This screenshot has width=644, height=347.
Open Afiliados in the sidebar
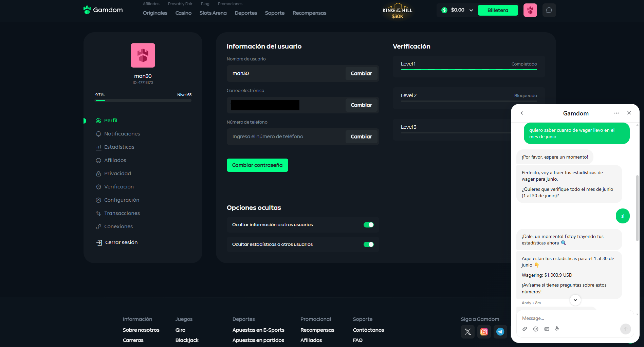(x=111, y=160)
